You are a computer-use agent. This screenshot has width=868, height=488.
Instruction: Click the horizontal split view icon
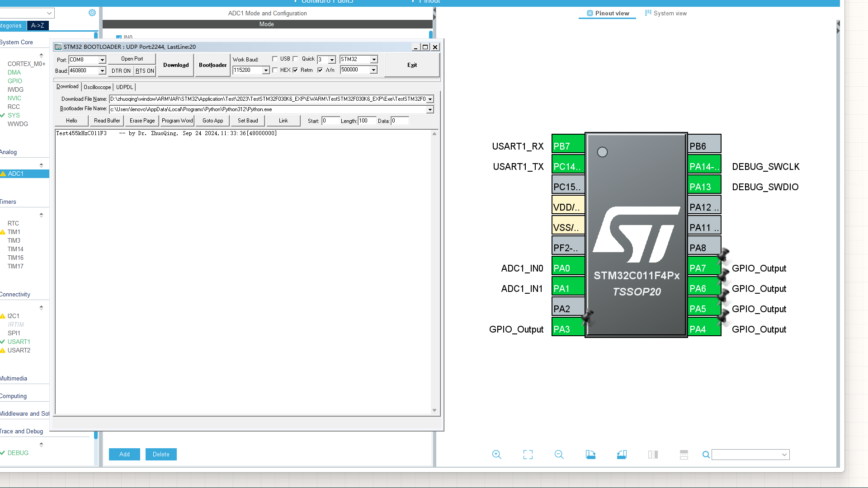click(684, 455)
